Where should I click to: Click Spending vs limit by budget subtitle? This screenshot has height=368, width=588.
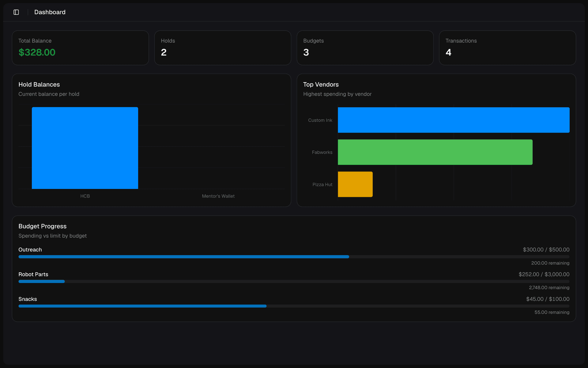[52, 236]
